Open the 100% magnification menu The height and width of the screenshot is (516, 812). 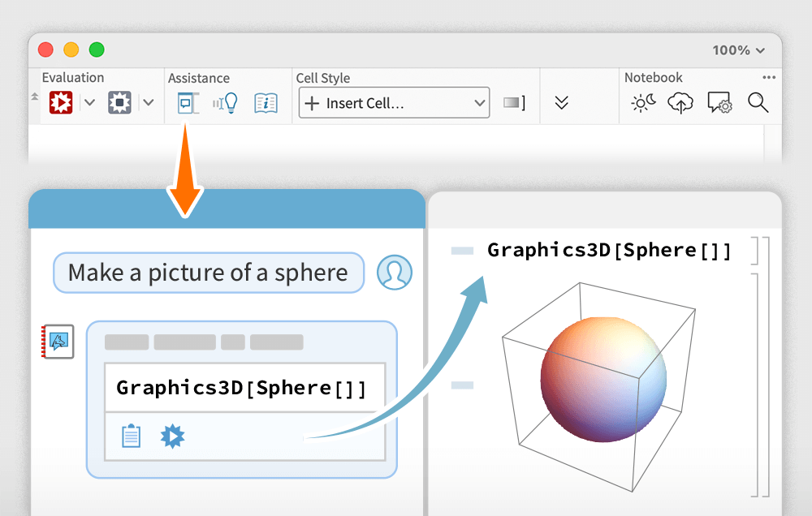tap(738, 50)
